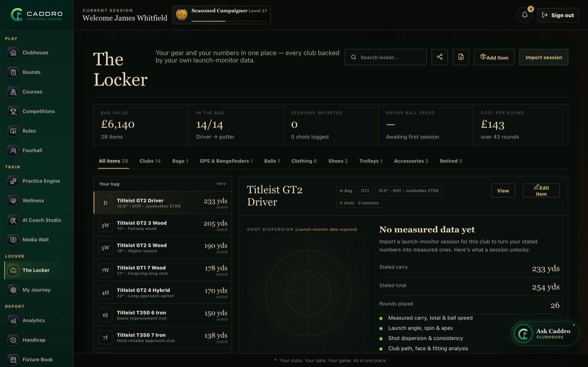This screenshot has width=588, height=367.
Task: Open the Rounds sidebar icon
Action: pos(13,72)
